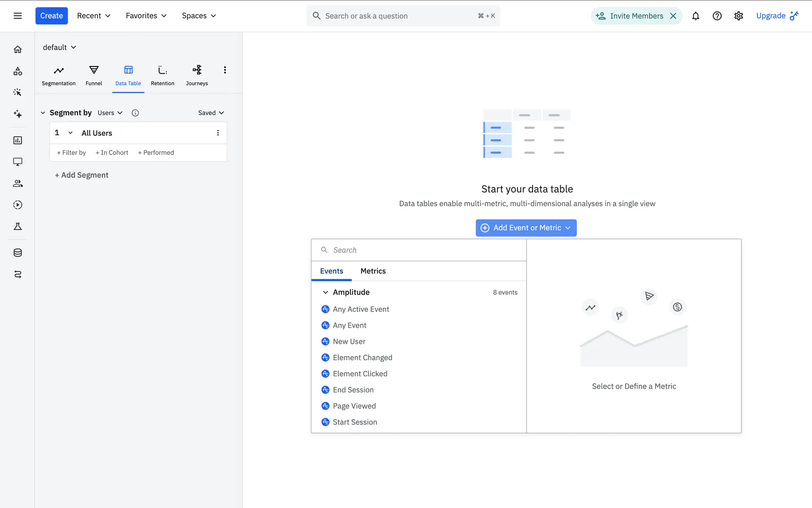This screenshot has width=812, height=508.
Task: Open the data database sidebar icon
Action: pyautogui.click(x=18, y=253)
